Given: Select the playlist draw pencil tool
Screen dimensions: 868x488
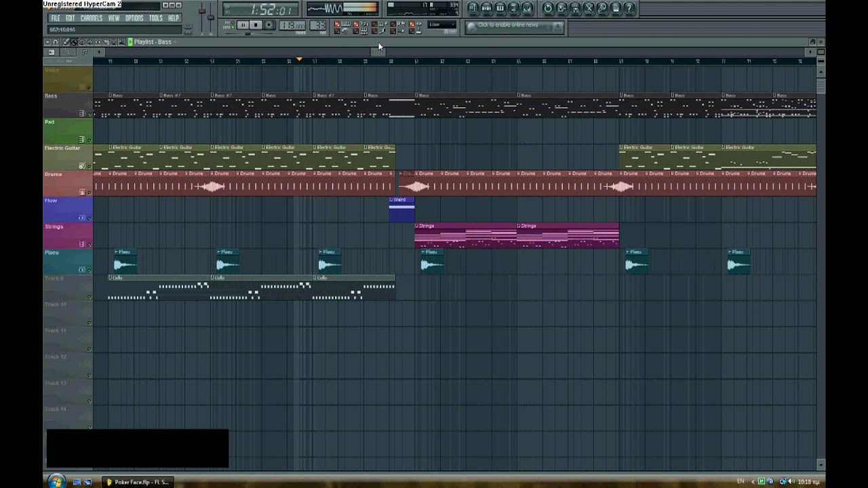Looking at the screenshot, I should pyautogui.click(x=66, y=42).
